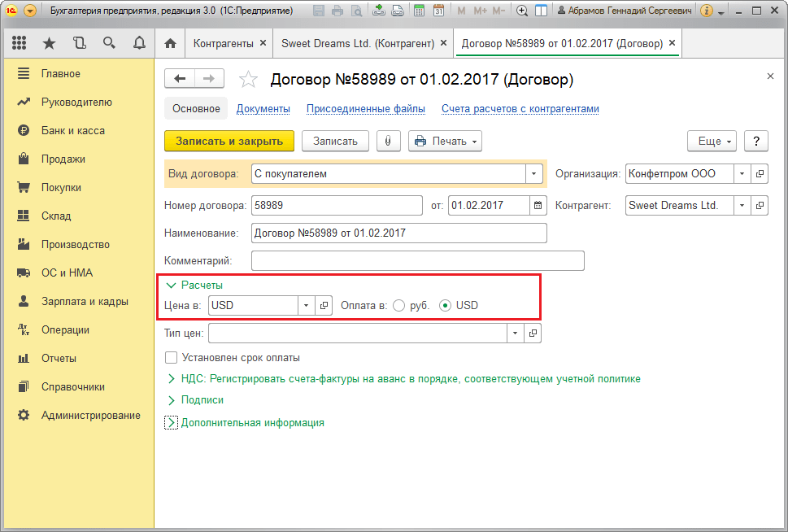This screenshot has height=532, width=788.
Task: Open the sections menu grid icon
Action: (x=19, y=43)
